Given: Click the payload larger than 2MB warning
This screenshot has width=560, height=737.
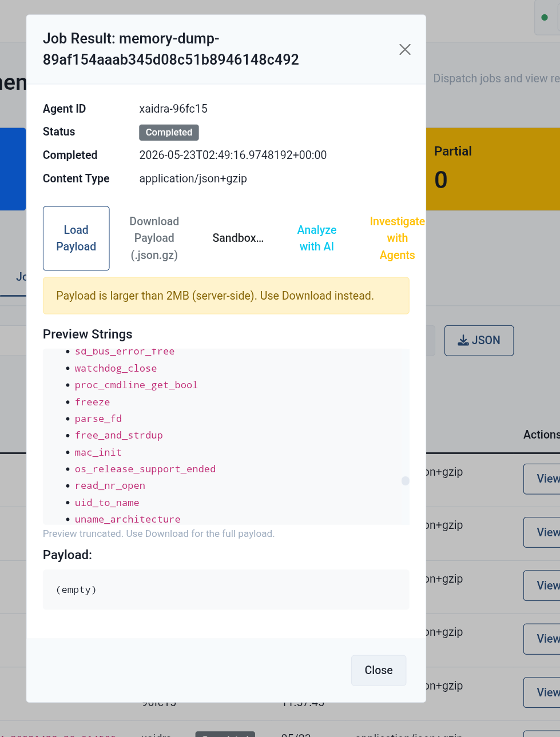Looking at the screenshot, I should 226,296.
